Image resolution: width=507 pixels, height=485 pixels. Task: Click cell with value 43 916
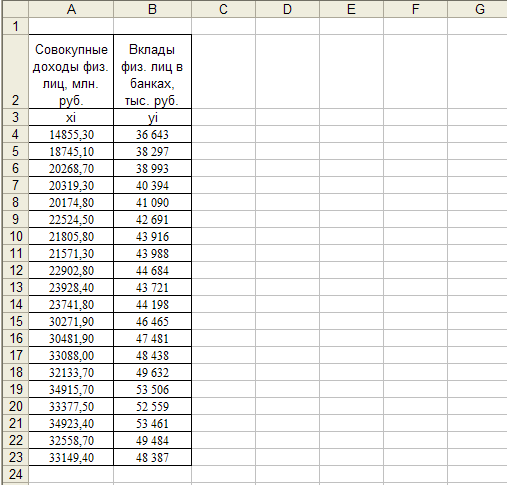tap(152, 236)
